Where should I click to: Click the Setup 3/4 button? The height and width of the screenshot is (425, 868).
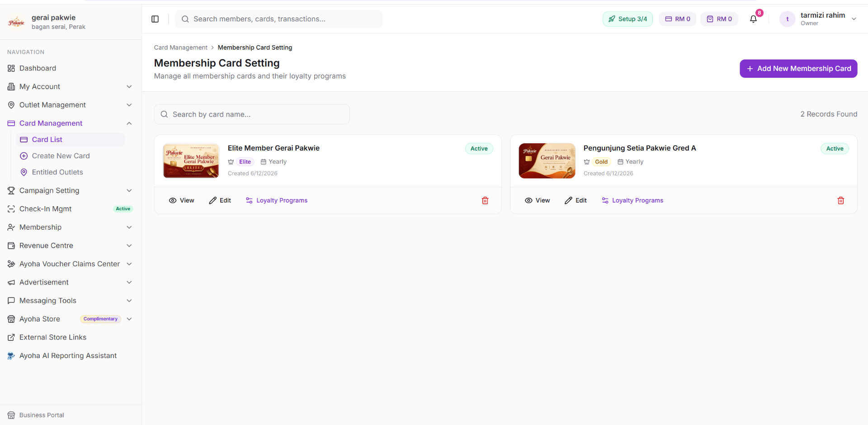coord(627,19)
